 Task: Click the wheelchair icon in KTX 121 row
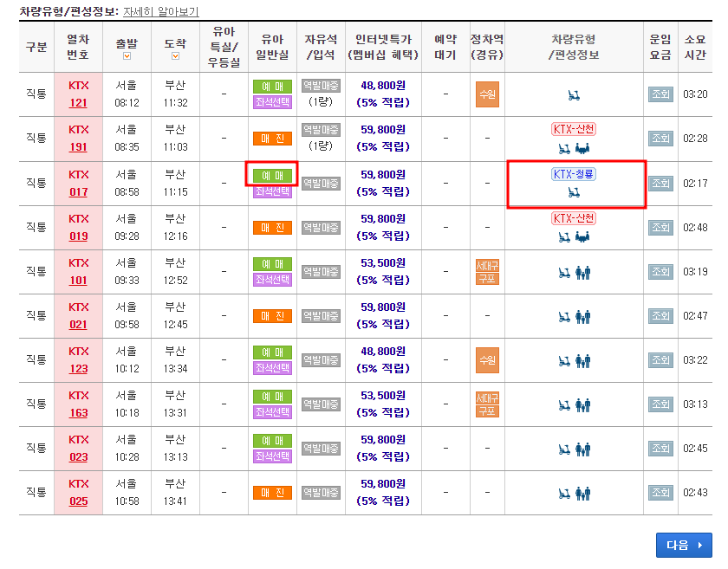pyautogui.click(x=575, y=94)
